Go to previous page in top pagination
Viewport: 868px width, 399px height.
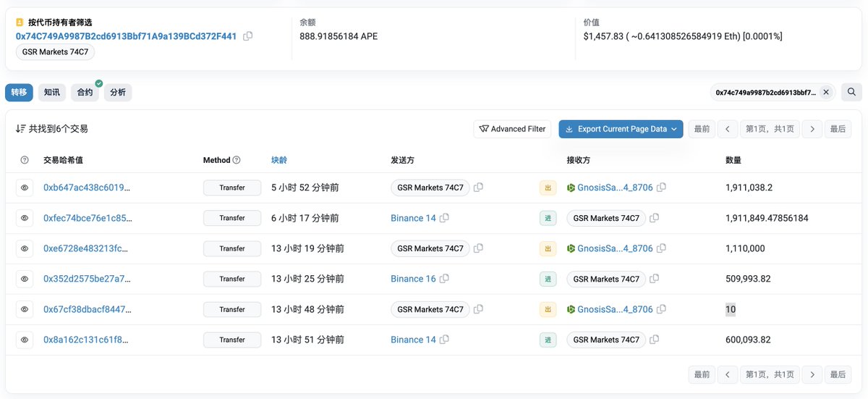click(x=727, y=129)
